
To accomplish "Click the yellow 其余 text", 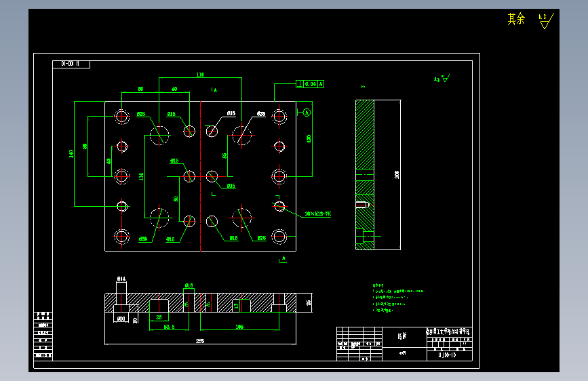I will coord(516,19).
